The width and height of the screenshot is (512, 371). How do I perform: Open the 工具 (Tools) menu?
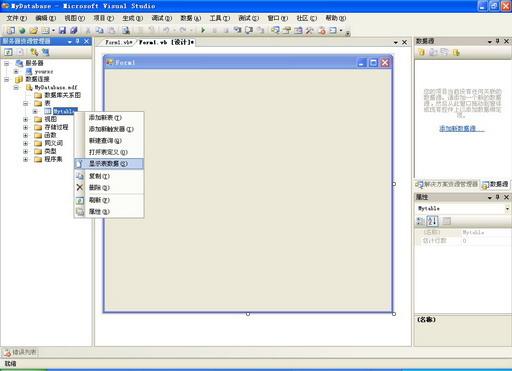(219, 18)
